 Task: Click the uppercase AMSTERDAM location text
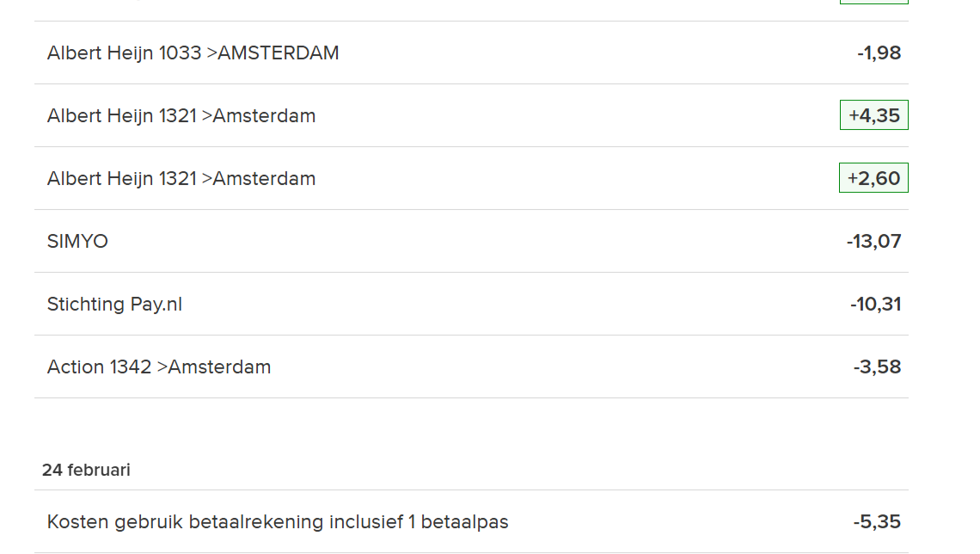click(x=279, y=53)
